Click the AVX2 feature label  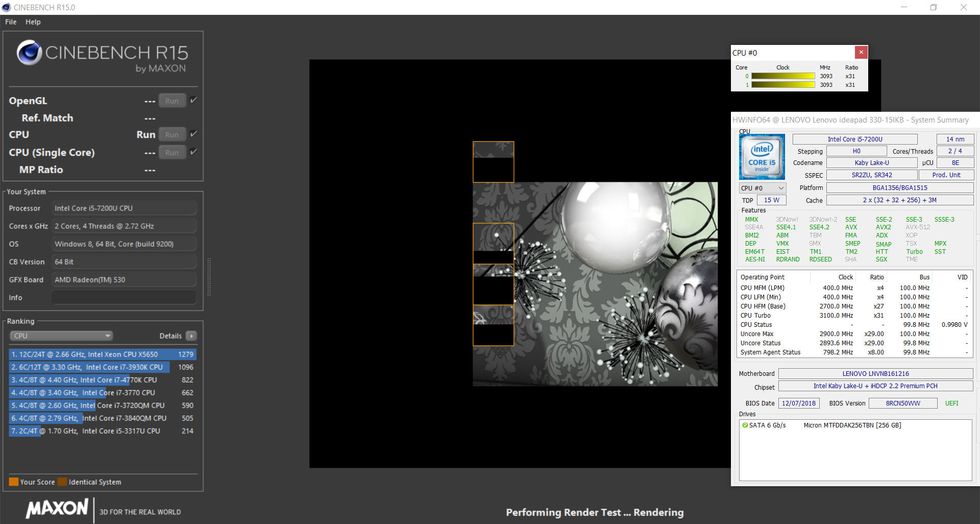click(x=883, y=227)
